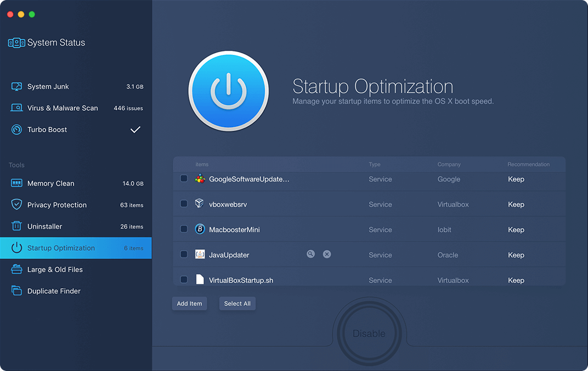Check the GoogleSoftwareUpdate checkbox
The image size is (588, 371).
[x=184, y=178]
